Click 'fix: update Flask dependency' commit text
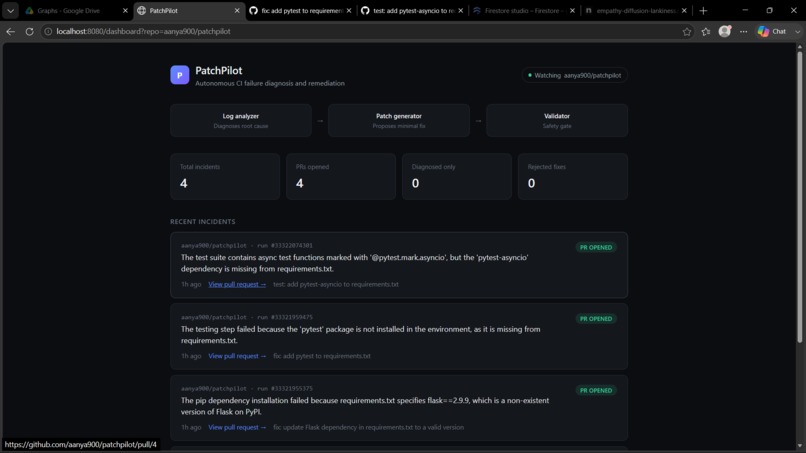Screen dimensions: 806x453 pos(369,427)
